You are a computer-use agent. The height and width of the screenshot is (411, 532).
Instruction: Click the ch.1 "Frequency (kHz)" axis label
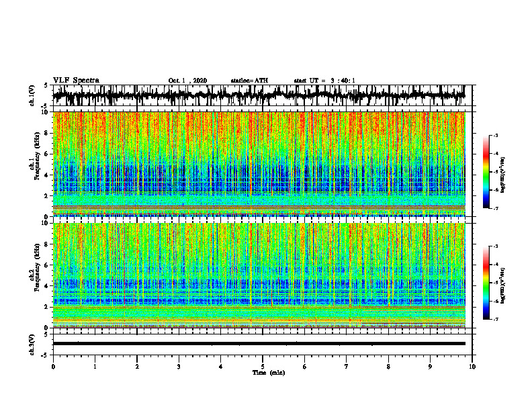point(37,156)
